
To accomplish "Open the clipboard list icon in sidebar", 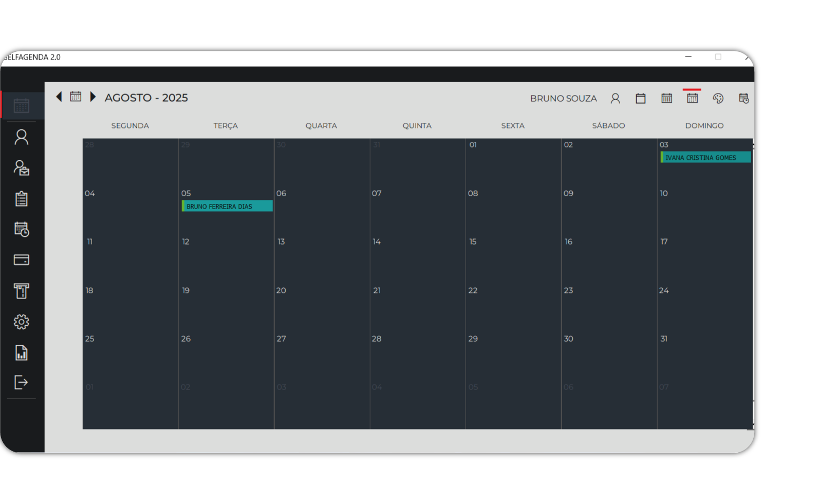I will (21, 199).
